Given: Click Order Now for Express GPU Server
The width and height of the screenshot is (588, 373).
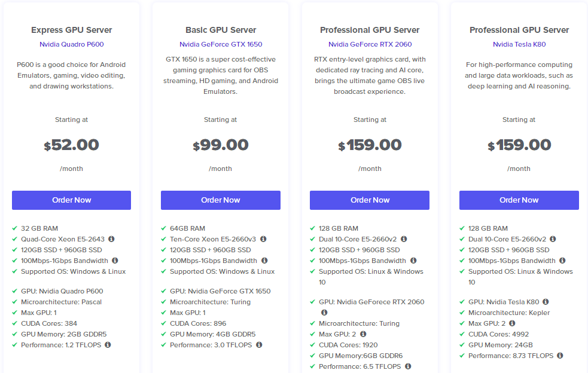Looking at the screenshot, I should click(x=71, y=200).
